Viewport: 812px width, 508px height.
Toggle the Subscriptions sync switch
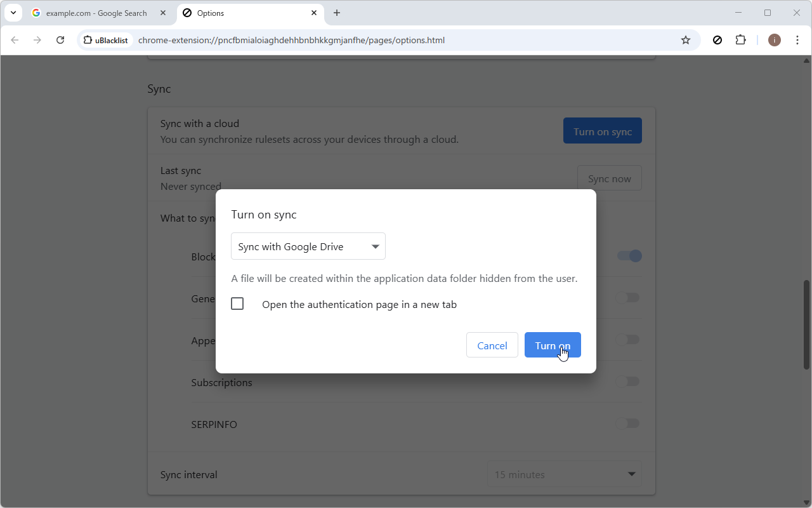pyautogui.click(x=627, y=382)
